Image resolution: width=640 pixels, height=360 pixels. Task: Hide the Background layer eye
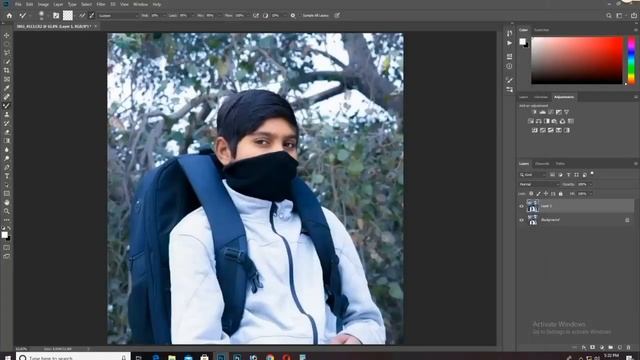point(521,220)
